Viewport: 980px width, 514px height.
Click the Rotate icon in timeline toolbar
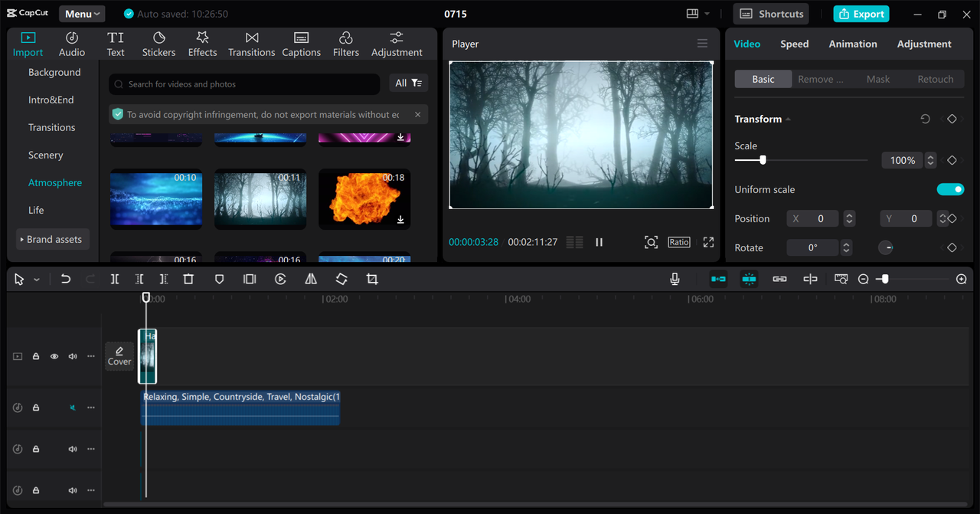tap(341, 280)
